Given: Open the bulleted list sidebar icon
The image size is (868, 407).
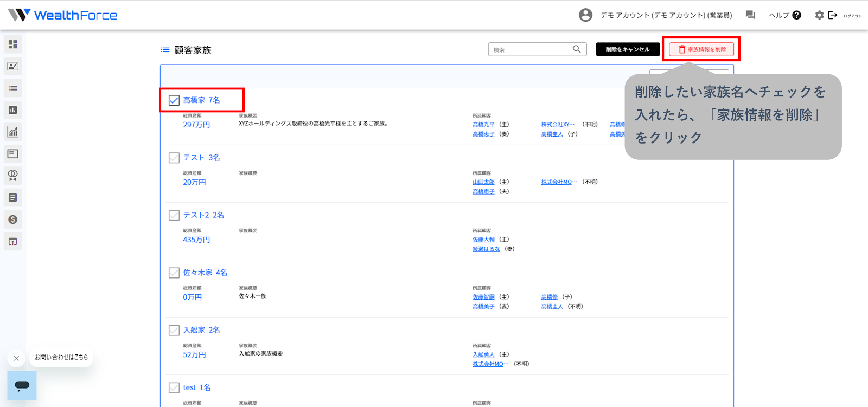Looking at the screenshot, I should 13,88.
